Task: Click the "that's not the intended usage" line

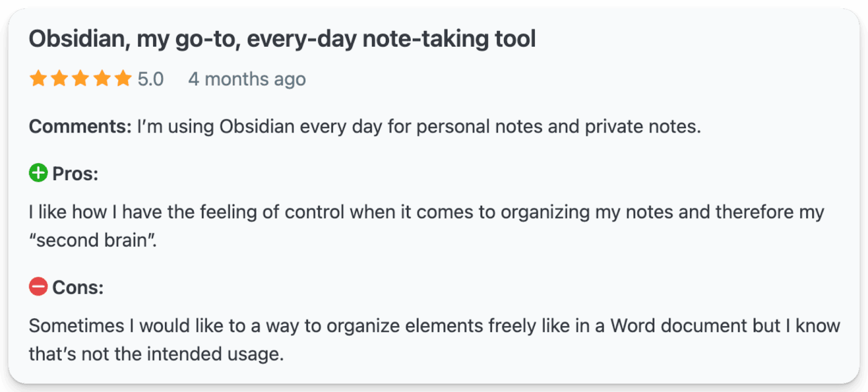Action: point(156,354)
